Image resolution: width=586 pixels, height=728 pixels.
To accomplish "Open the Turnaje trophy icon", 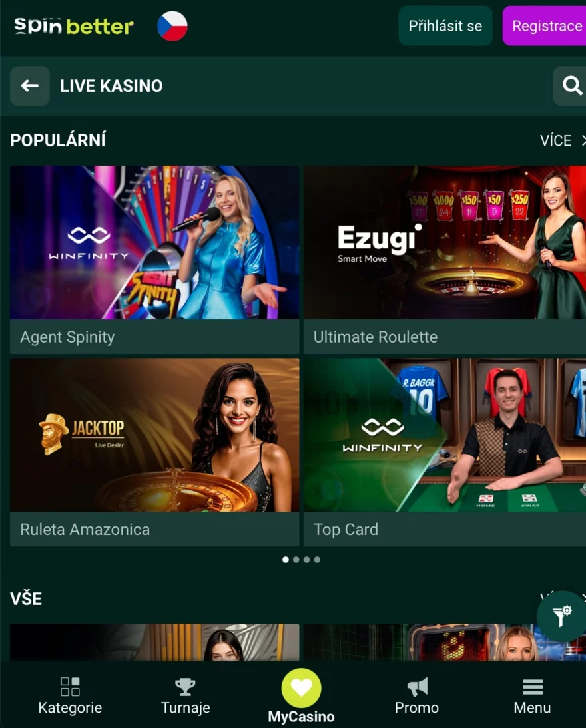I will coord(185,687).
